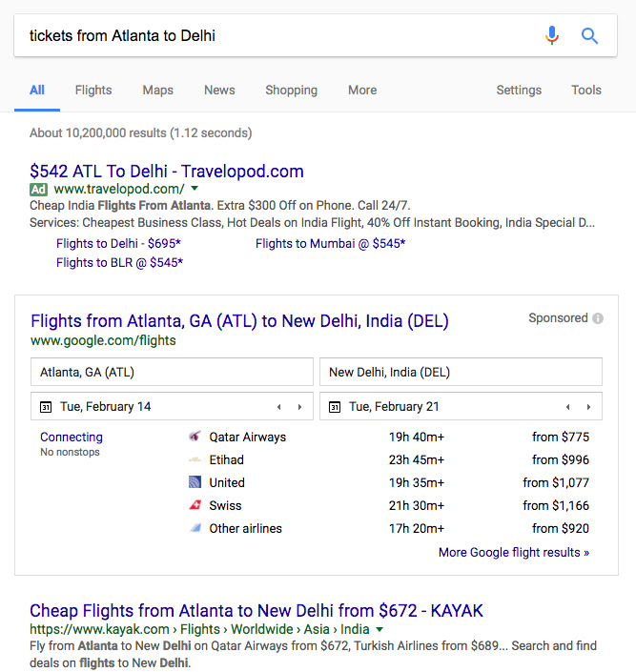Click the Atlanta, GA (ATL) origin field
Image resolution: width=636 pixels, height=672 pixels.
[172, 372]
